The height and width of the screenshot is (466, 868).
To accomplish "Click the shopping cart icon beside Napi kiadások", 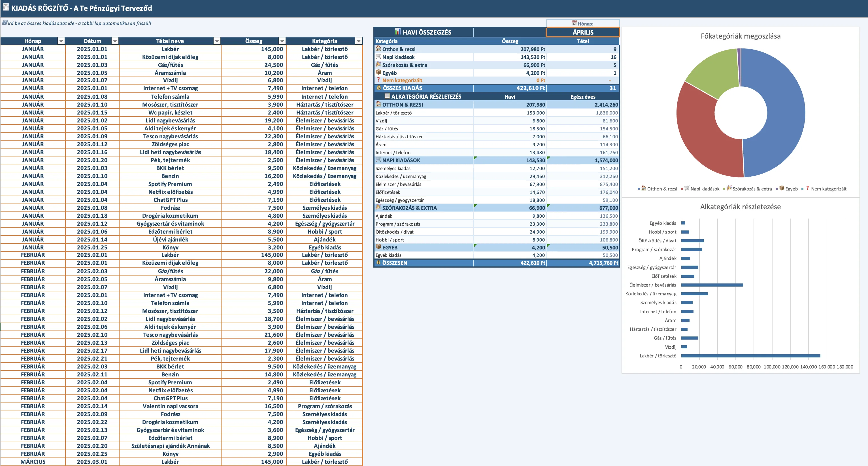I will coord(378,57).
